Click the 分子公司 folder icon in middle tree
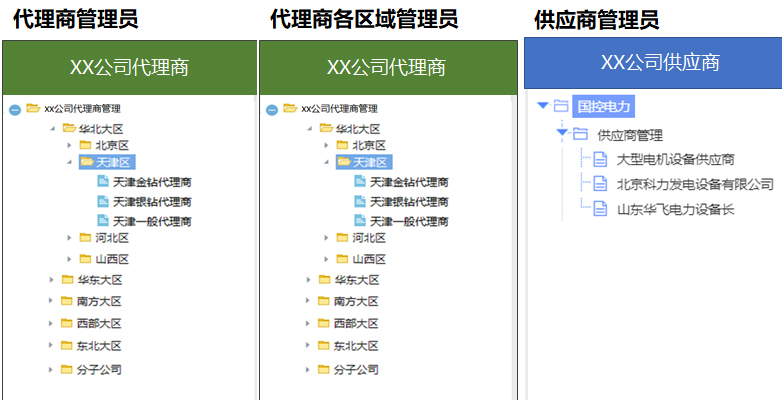 point(324,370)
